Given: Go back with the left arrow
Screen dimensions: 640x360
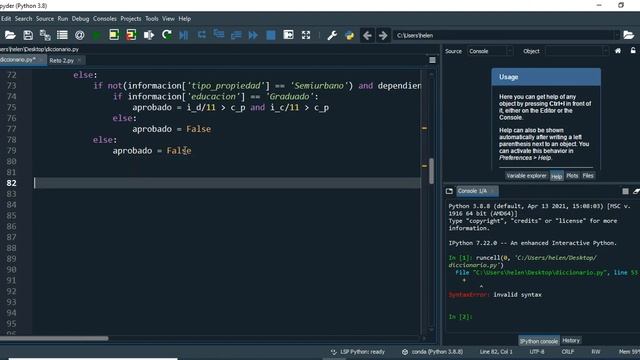Looking at the screenshot, I should (x=367, y=36).
